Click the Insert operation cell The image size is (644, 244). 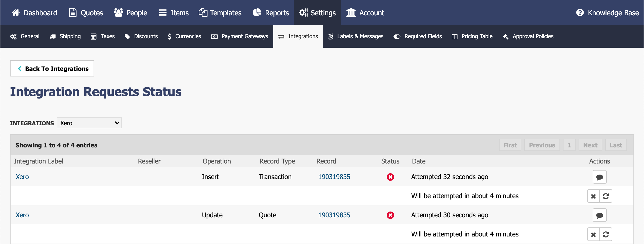[210, 177]
